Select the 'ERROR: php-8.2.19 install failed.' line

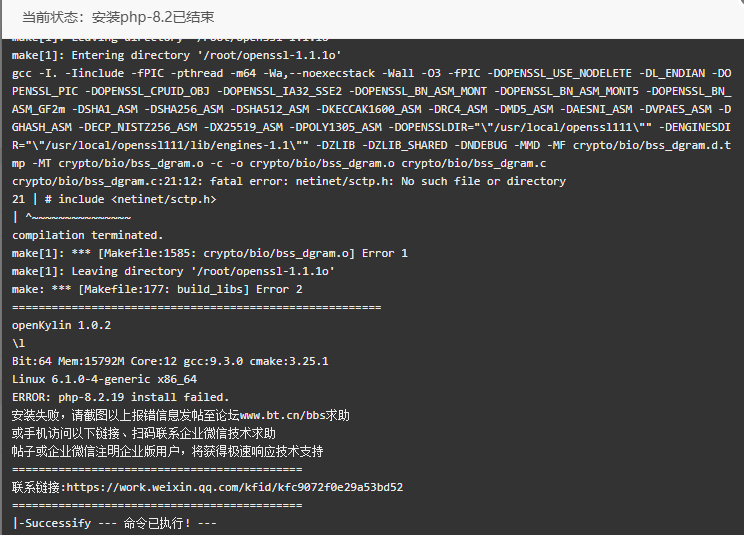pyautogui.click(x=121, y=397)
